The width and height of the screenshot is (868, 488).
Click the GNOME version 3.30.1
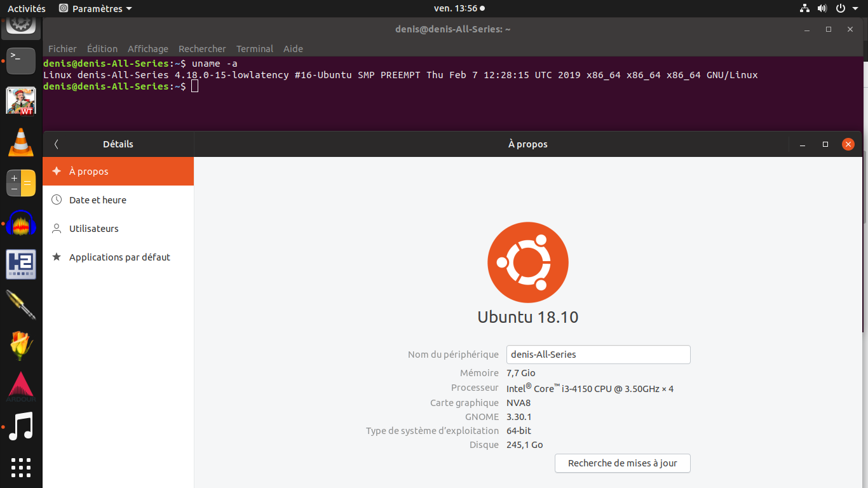[519, 417]
